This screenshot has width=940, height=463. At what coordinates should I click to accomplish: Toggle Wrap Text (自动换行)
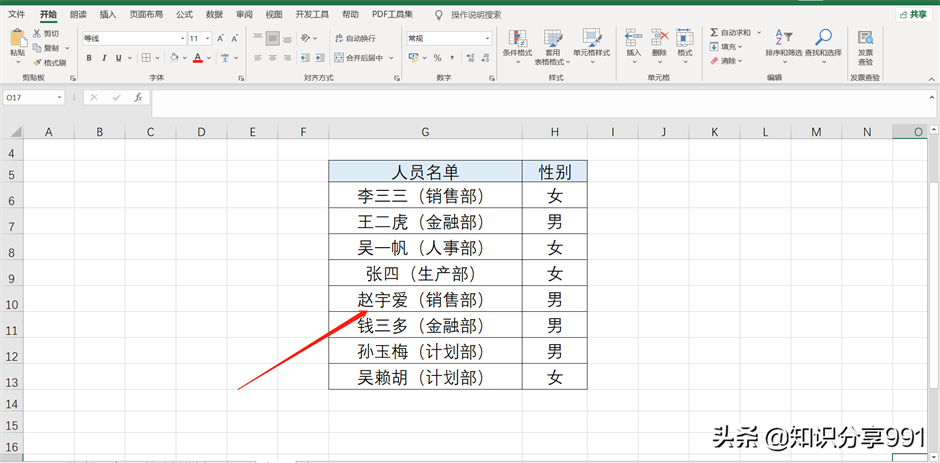357,38
